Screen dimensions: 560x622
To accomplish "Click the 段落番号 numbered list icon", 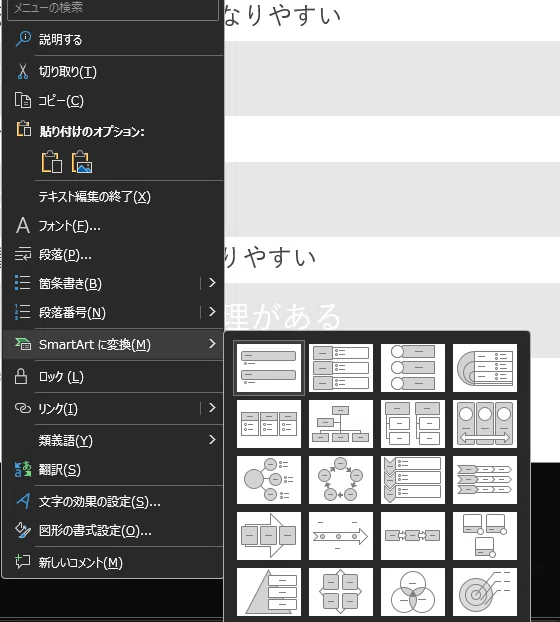I will (x=23, y=312).
